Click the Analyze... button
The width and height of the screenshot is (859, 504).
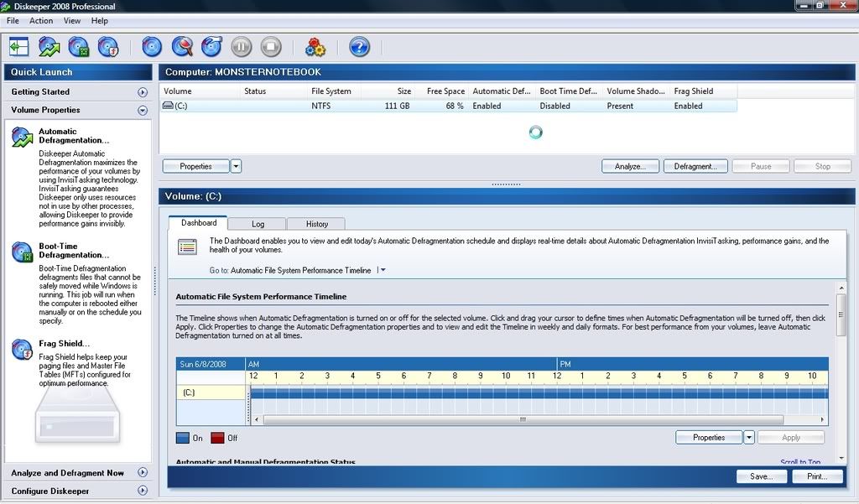[x=630, y=166]
